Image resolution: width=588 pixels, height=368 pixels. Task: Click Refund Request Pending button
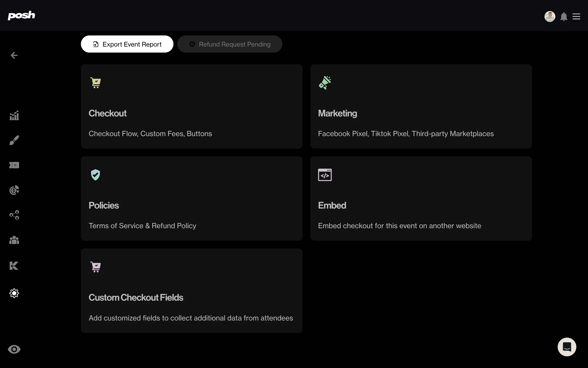click(230, 44)
